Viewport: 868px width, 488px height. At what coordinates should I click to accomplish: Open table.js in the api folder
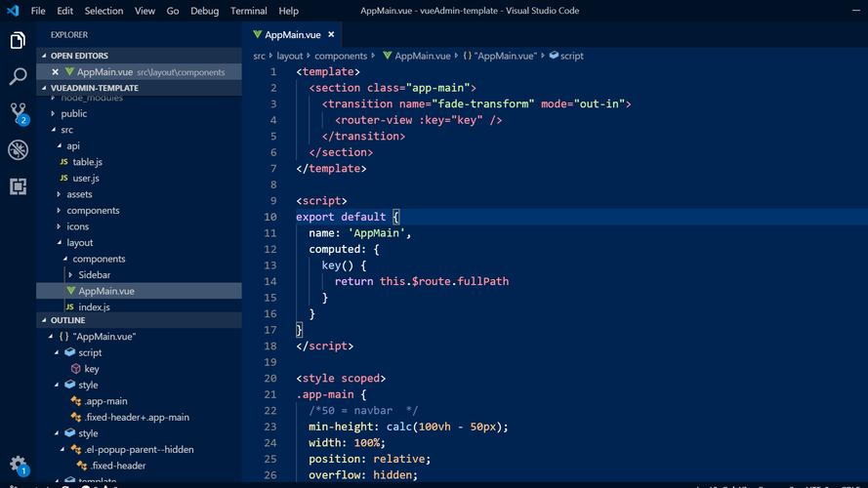[87, 162]
